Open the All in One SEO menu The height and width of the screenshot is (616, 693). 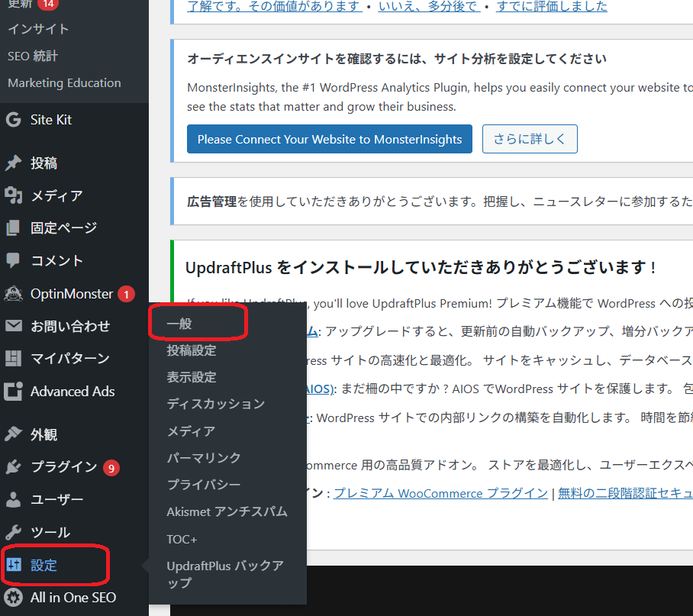pyautogui.click(x=74, y=598)
